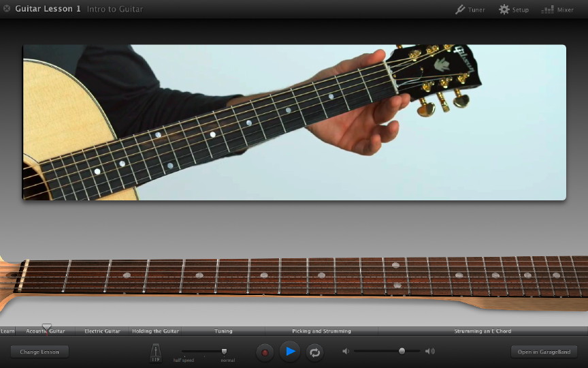The height and width of the screenshot is (368, 588).
Task: Jump to the Learn section
Action: pyautogui.click(x=7, y=331)
